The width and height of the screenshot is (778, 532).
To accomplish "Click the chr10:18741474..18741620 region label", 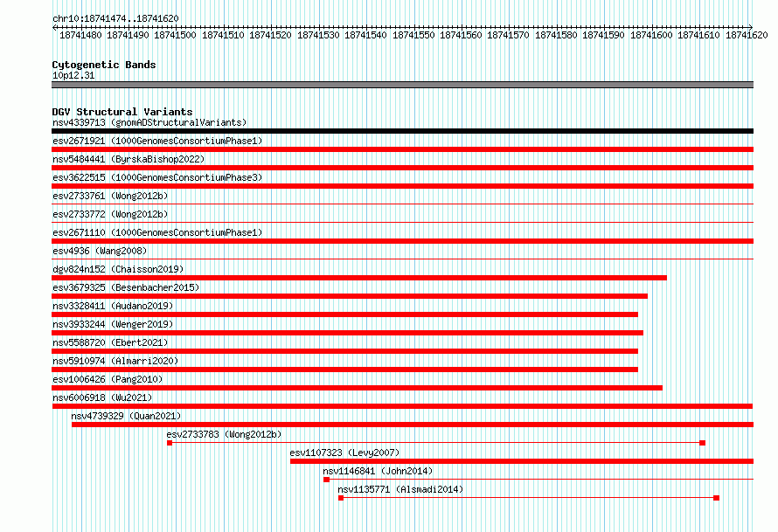I will pyautogui.click(x=115, y=18).
